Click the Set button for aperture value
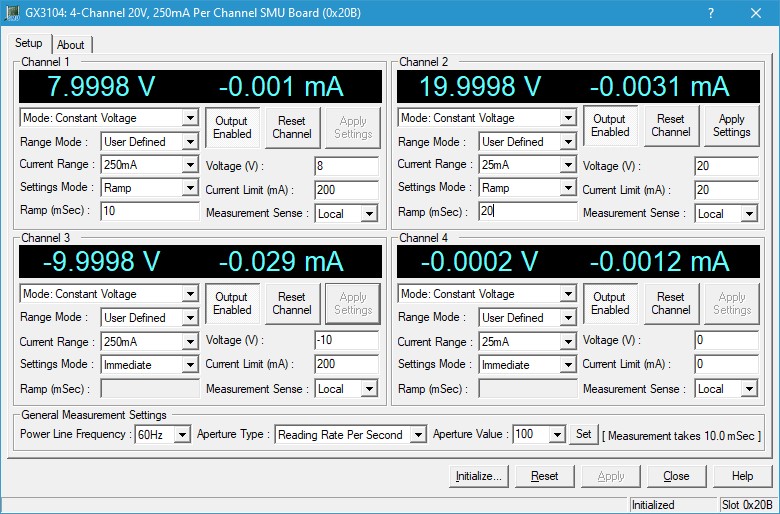 (x=584, y=434)
